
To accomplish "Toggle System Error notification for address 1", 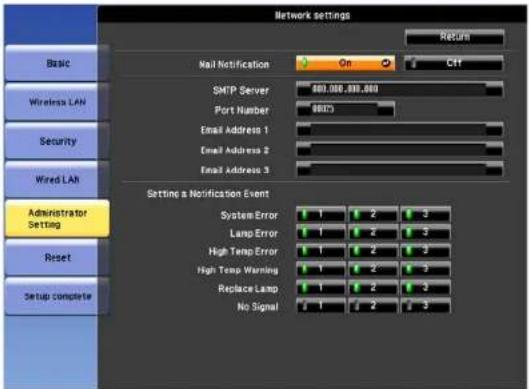I will click(321, 214).
